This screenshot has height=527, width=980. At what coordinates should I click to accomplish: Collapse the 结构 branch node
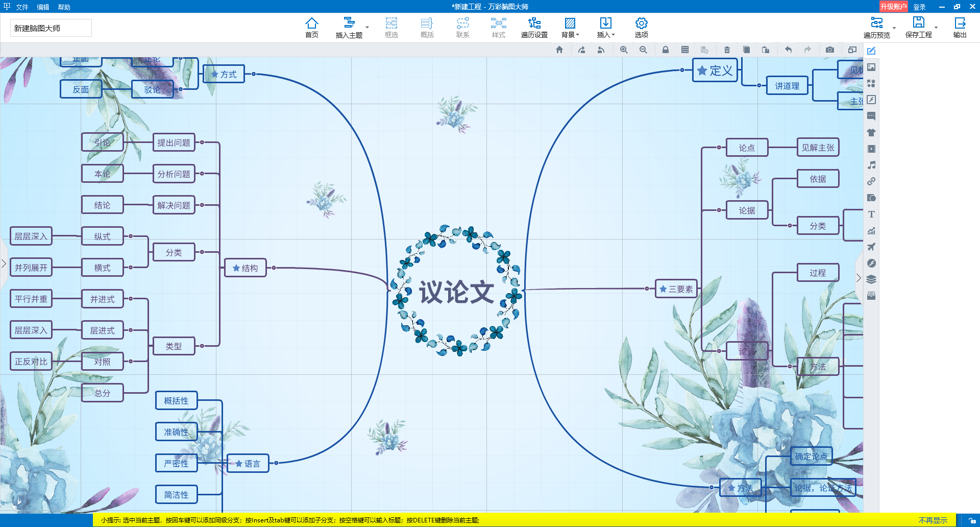(x=274, y=268)
